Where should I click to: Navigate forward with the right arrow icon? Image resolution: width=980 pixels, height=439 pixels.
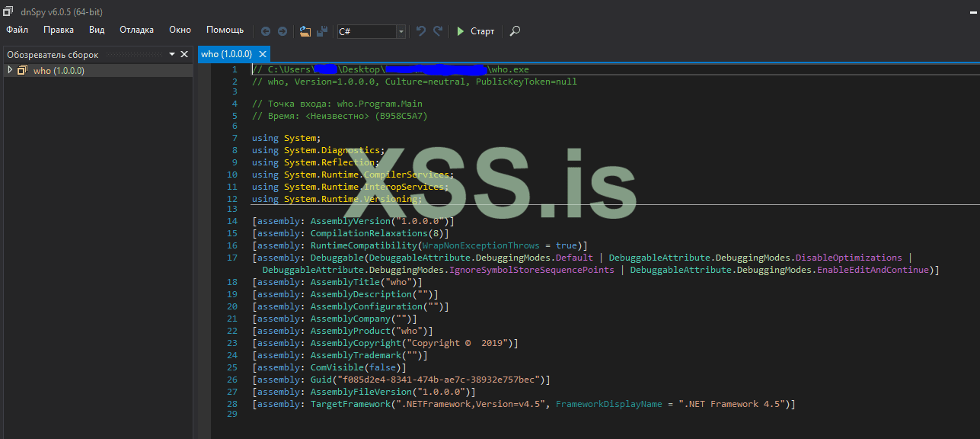coord(283,31)
